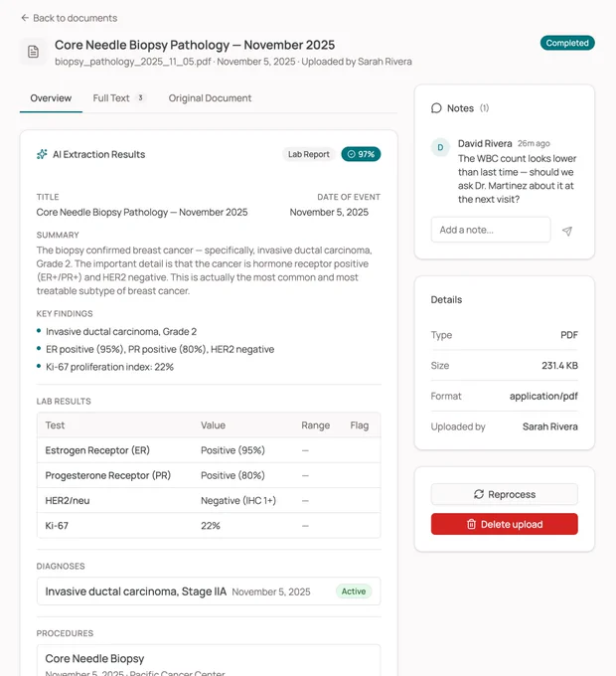
Task: Click the back arrow icon
Action: 25,18
